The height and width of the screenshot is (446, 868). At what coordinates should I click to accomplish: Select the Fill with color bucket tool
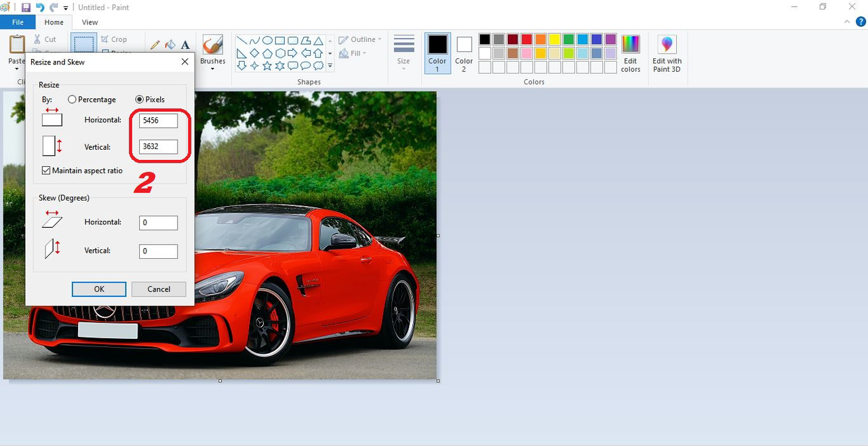[x=170, y=45]
